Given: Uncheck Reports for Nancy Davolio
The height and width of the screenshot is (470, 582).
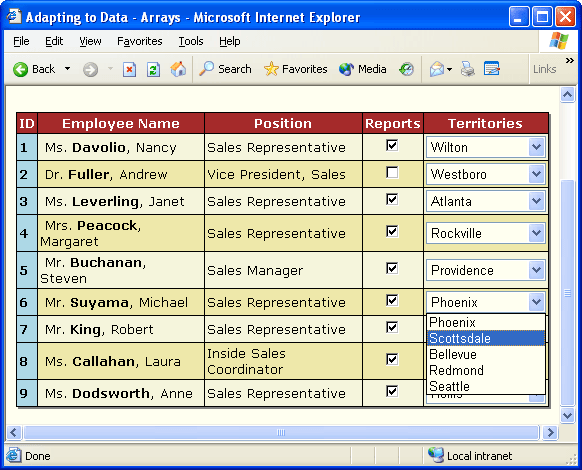Looking at the screenshot, I should click(392, 145).
